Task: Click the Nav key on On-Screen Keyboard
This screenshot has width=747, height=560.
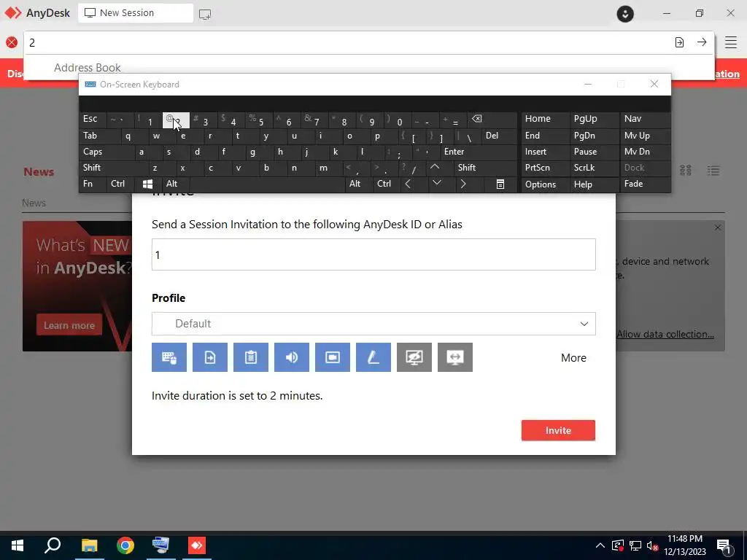Action: (x=645, y=119)
